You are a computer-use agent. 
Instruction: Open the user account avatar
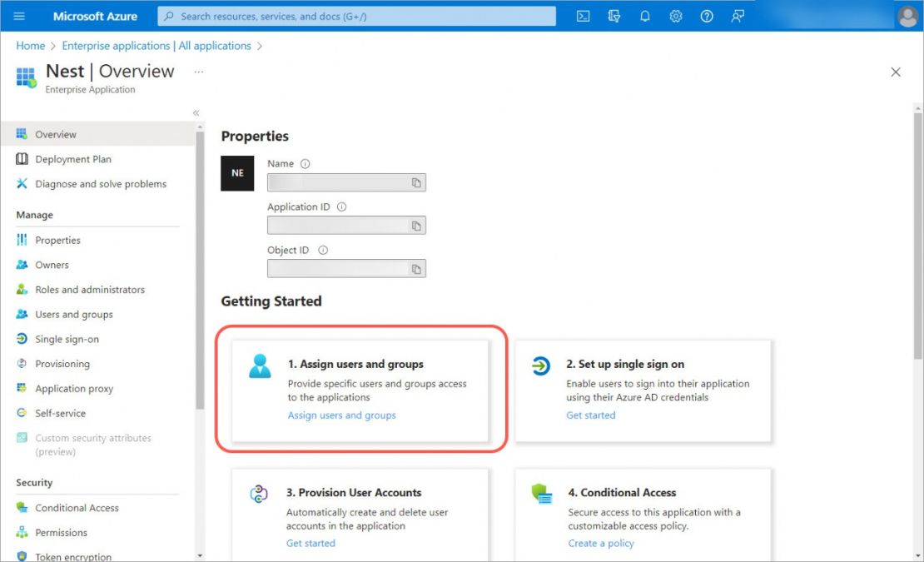[x=907, y=17]
